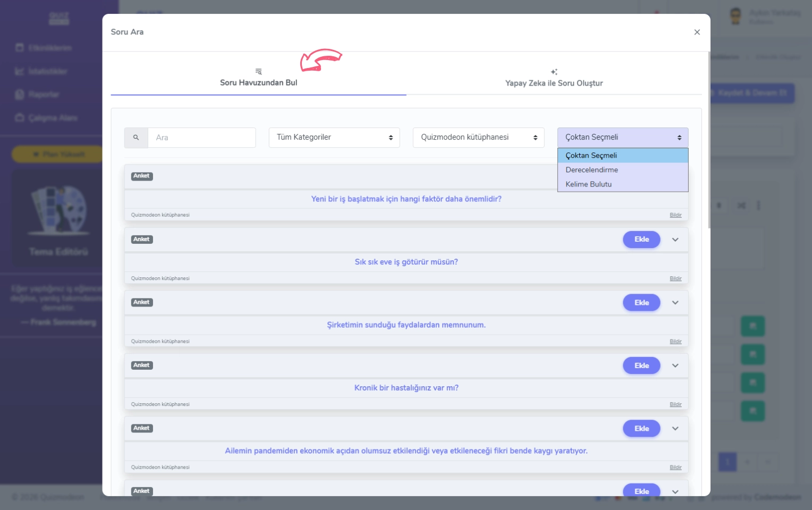Click the Anket badge above 'Şirketimin sunduğu faydalardan'
This screenshot has width=812, height=510.
pyautogui.click(x=142, y=303)
